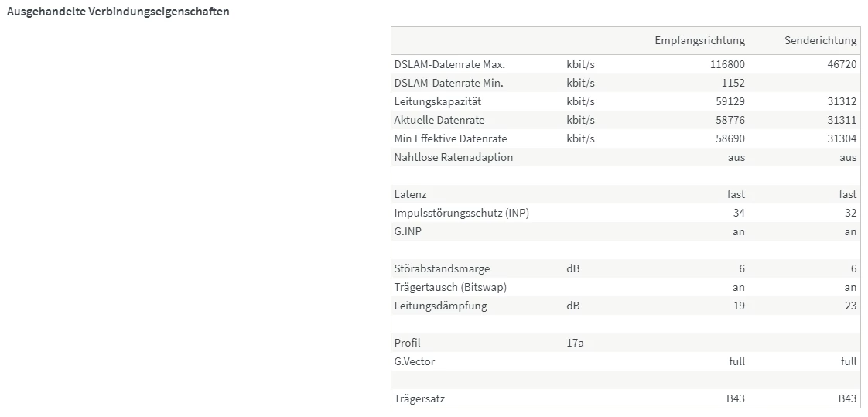The image size is (868, 417).
Task: Select the Aktuelle Datenrate label
Action: pos(439,120)
